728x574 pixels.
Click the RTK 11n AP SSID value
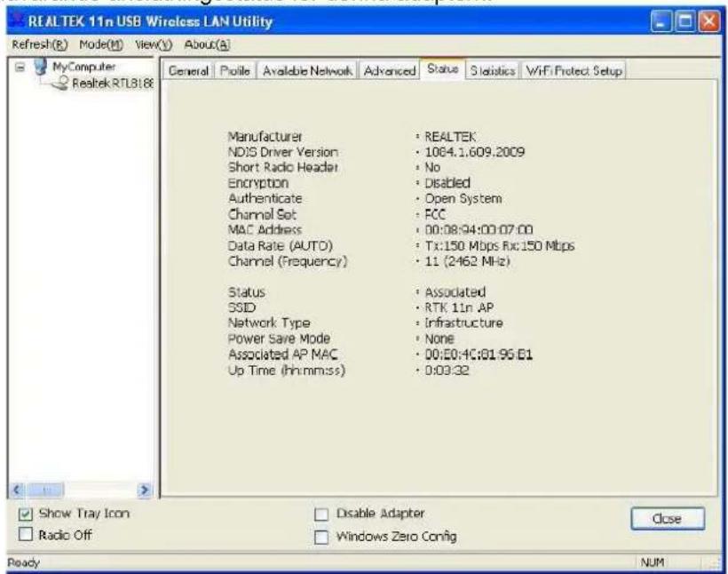[459, 307]
